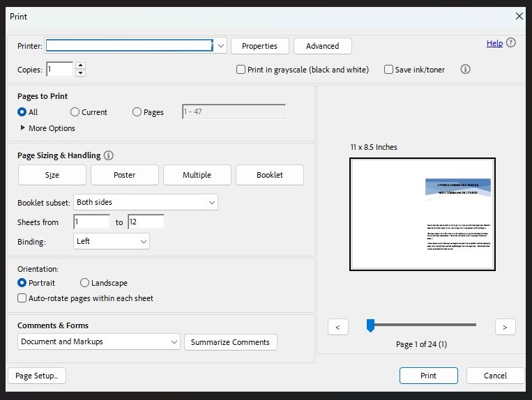Image resolution: width=532 pixels, height=400 pixels.
Task: Click the Copies number field
Action: coord(60,69)
